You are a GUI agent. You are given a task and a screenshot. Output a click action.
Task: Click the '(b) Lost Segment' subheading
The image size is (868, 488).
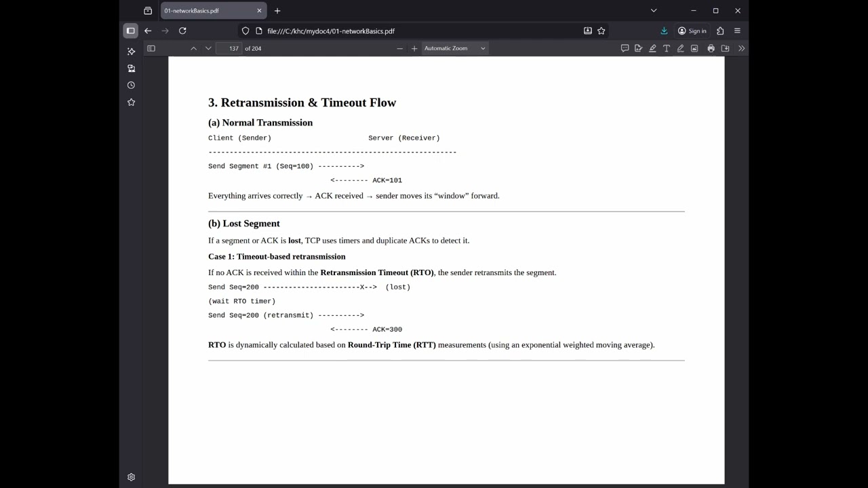(x=244, y=224)
